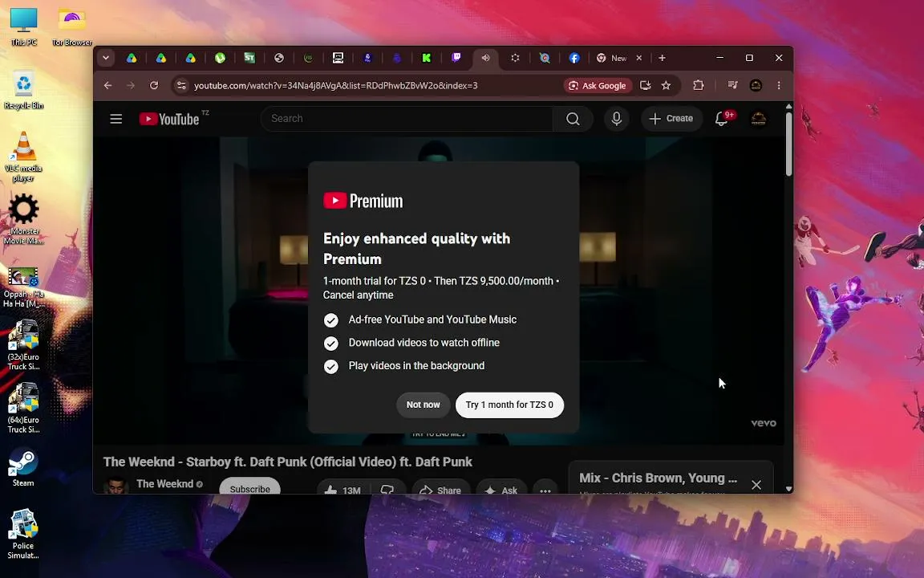Open the Police Simulator desktop shortcut
The width and height of the screenshot is (924, 578).
click(x=23, y=534)
